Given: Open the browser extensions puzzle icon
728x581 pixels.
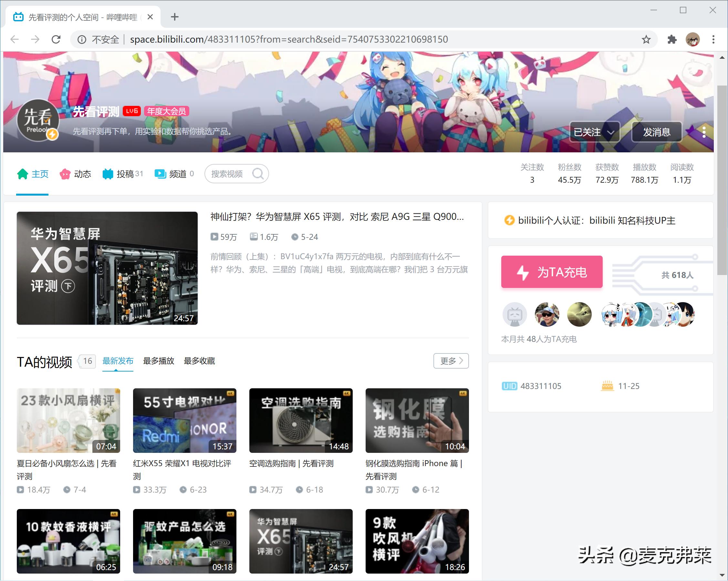Looking at the screenshot, I should [671, 39].
